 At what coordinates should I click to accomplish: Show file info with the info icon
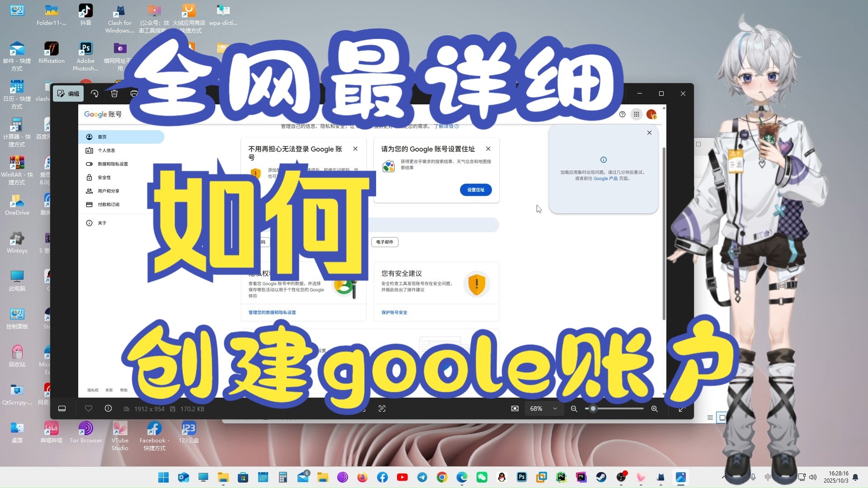point(108,408)
